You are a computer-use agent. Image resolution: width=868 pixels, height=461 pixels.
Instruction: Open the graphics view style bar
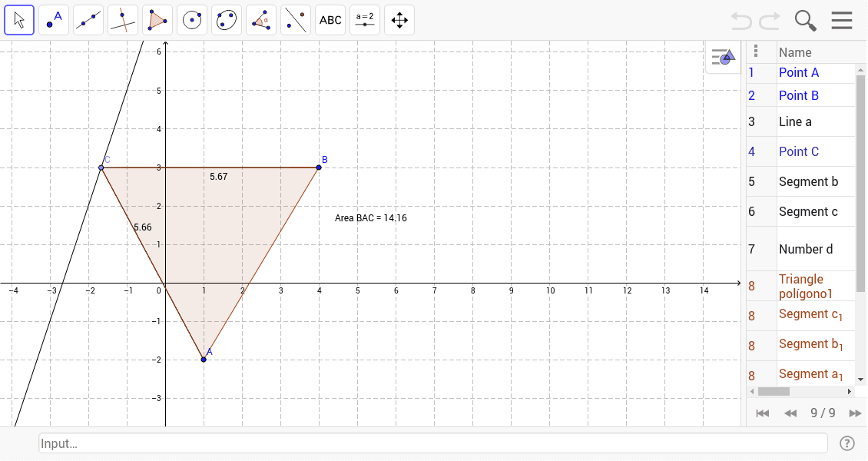[x=722, y=56]
